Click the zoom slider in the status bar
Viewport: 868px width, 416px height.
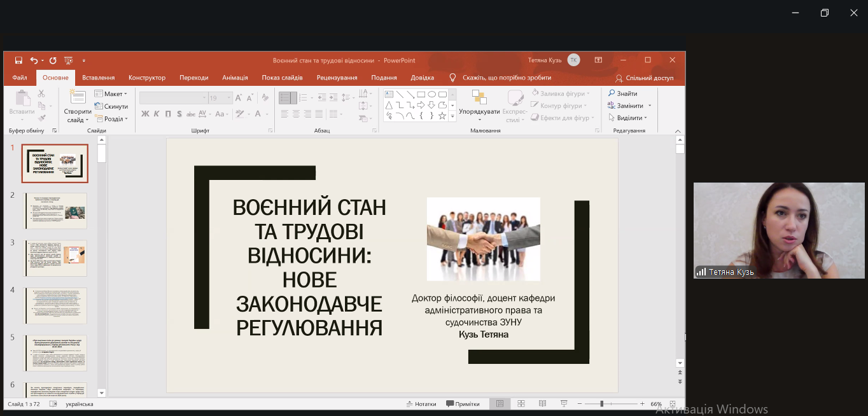601,404
